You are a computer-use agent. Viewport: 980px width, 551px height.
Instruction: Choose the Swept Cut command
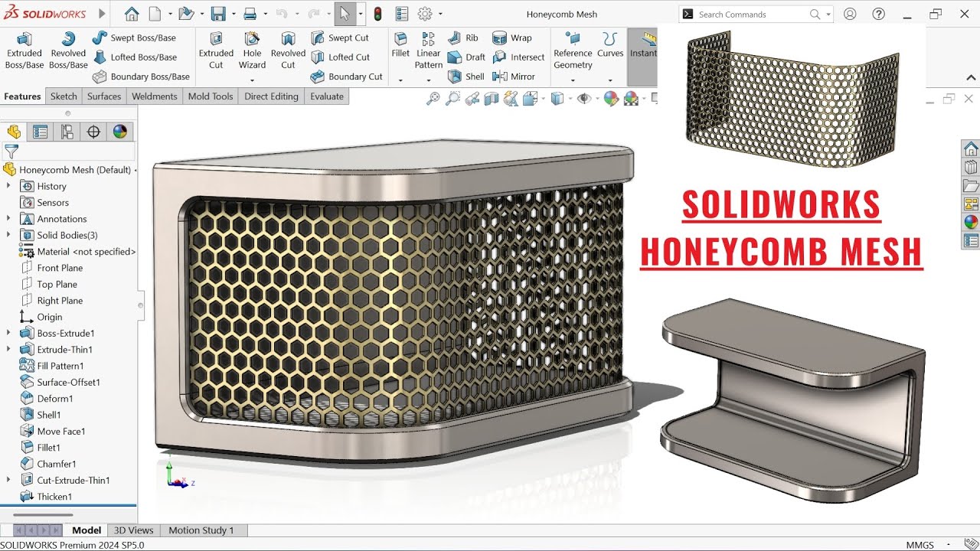pos(340,37)
